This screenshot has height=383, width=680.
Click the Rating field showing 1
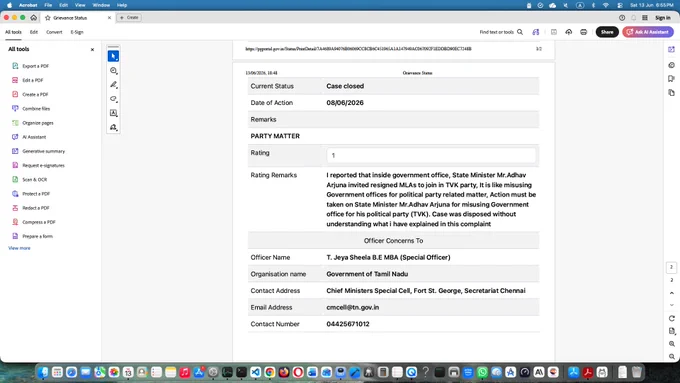[x=431, y=155]
